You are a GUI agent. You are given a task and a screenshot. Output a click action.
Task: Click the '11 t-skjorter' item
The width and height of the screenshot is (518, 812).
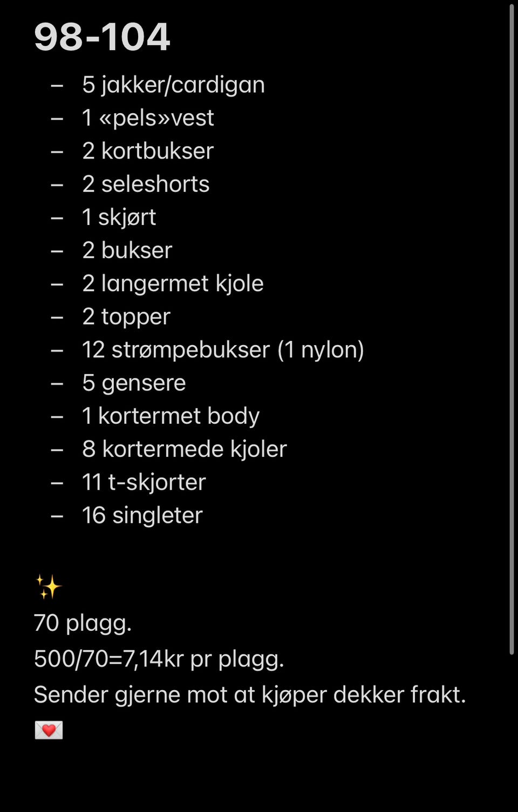(x=144, y=483)
